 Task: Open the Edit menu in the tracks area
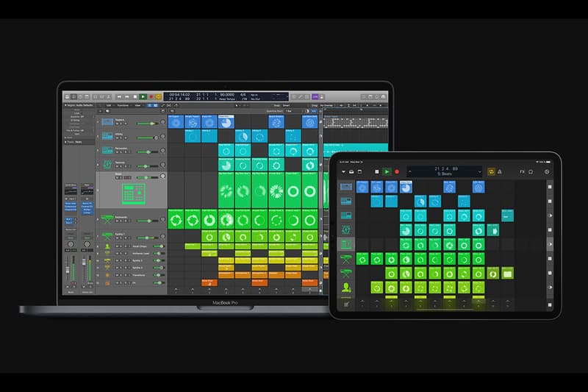point(109,105)
